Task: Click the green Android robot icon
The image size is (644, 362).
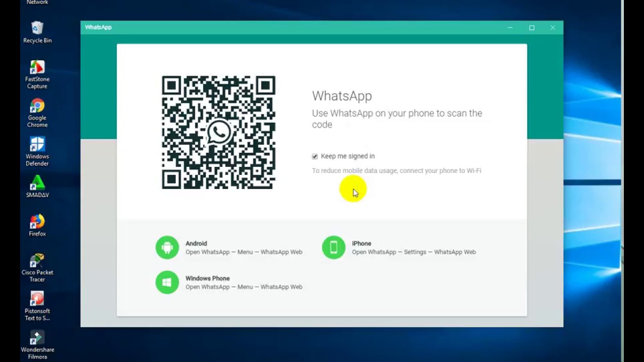Action: (167, 247)
